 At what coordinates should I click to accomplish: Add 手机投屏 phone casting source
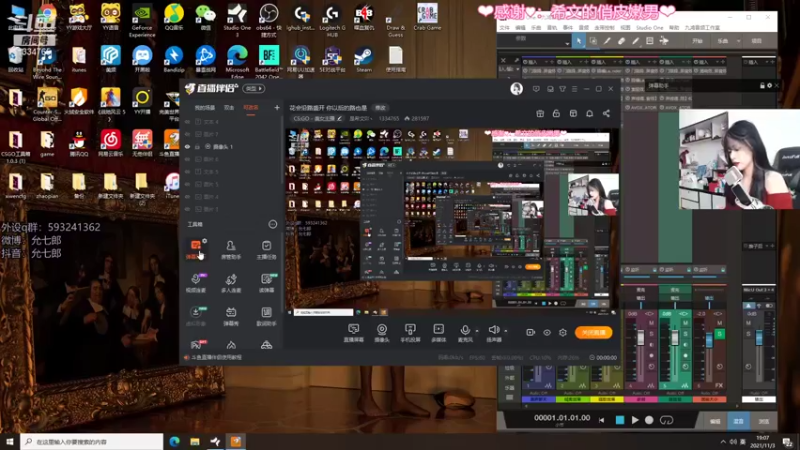pos(410,332)
